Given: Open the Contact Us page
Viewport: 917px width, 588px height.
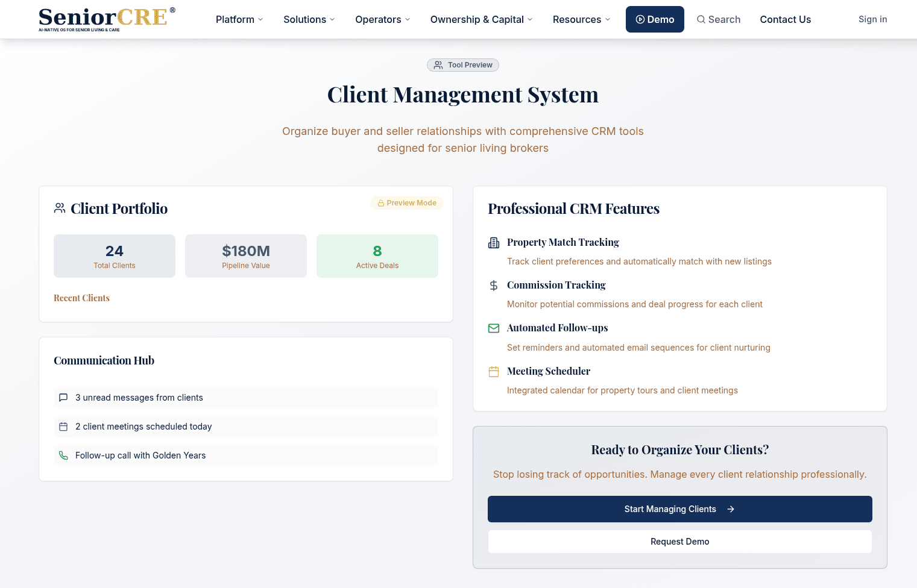Looking at the screenshot, I should [x=786, y=19].
